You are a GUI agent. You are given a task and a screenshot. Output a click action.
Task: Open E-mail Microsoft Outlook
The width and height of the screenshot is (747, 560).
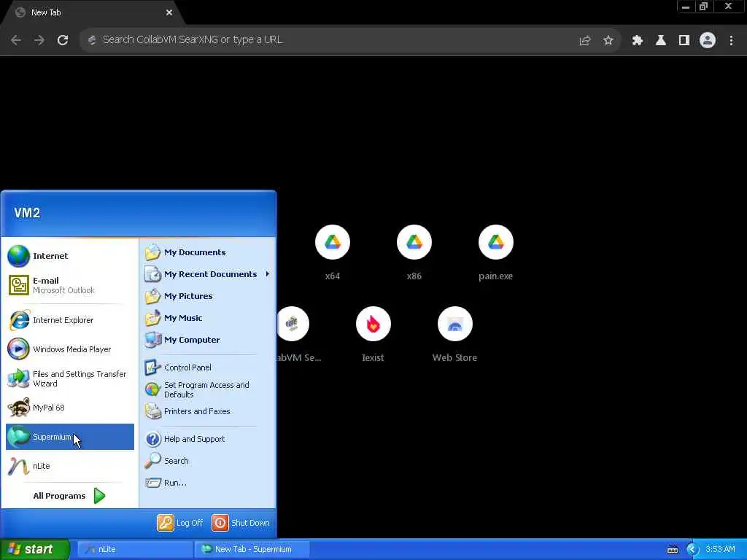(x=70, y=285)
